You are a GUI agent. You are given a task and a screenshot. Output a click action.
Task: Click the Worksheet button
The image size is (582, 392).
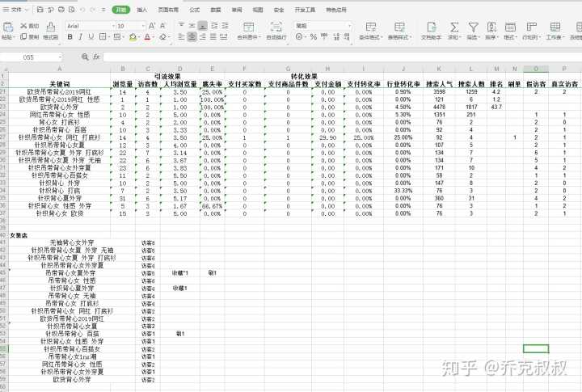tap(555, 30)
